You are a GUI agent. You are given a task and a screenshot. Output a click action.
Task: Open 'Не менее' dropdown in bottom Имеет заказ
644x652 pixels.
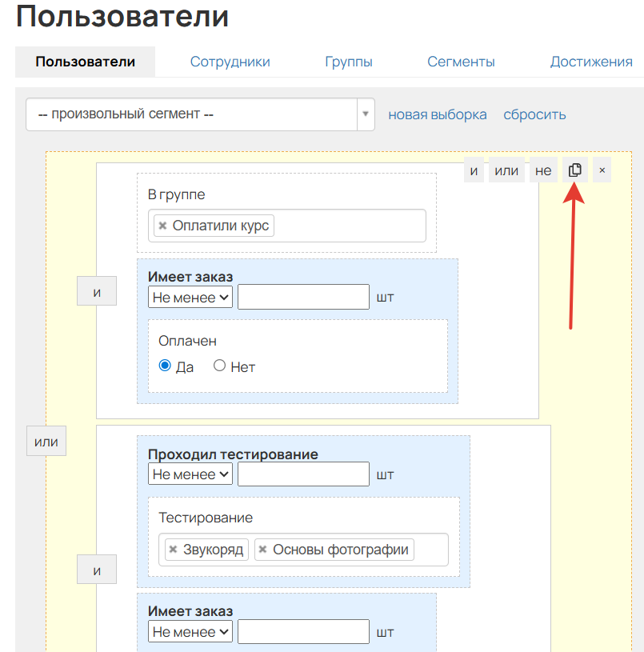(191, 632)
